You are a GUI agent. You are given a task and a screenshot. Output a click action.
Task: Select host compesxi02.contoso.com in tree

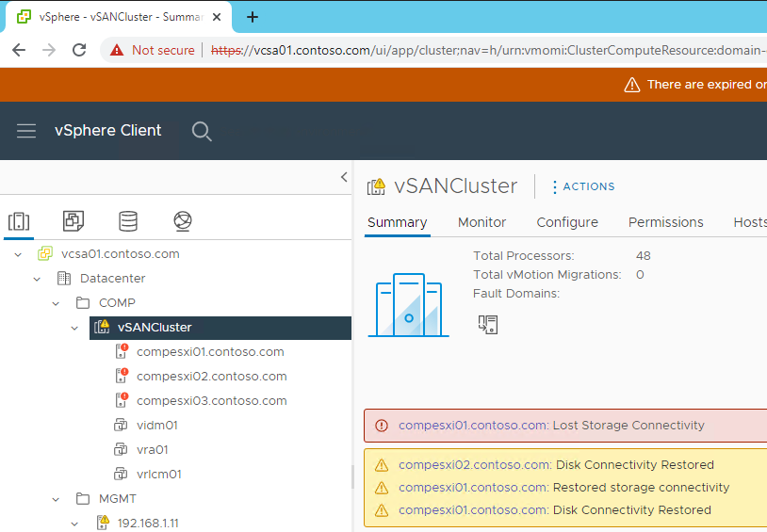click(x=212, y=376)
